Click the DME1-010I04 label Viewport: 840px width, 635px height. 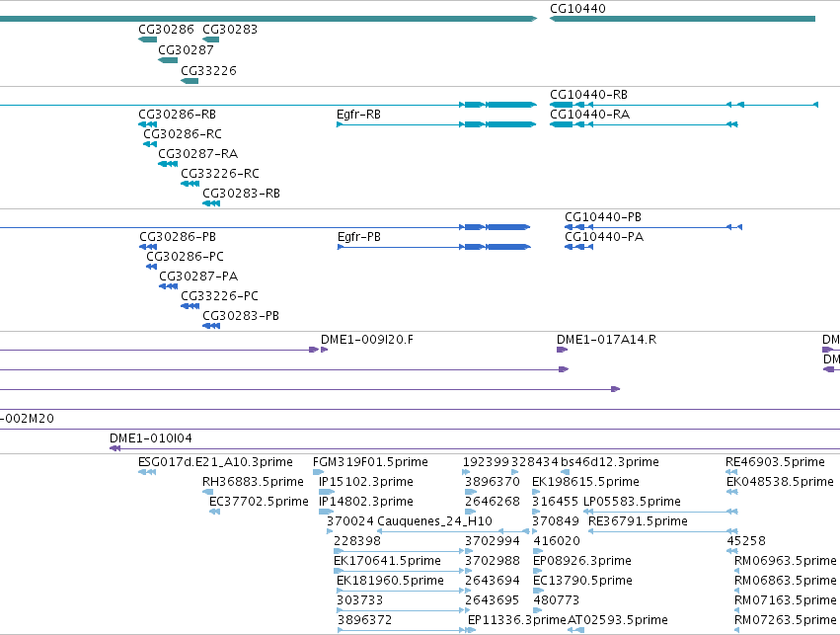click(151, 438)
